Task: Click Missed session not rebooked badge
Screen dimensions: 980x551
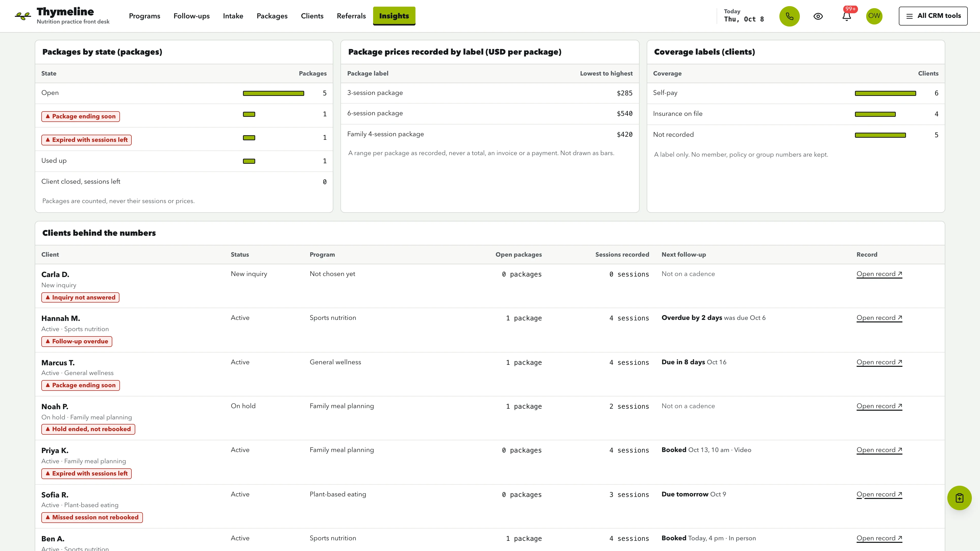Action: tap(92, 518)
